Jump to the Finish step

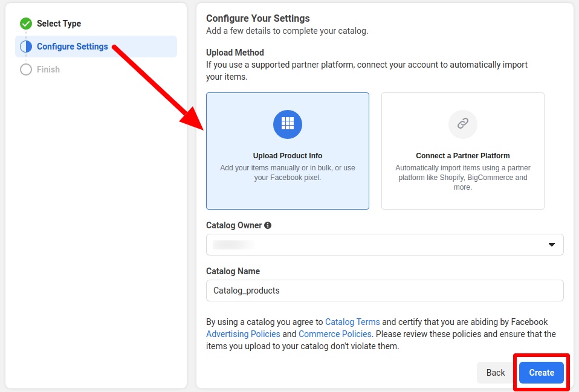point(48,69)
